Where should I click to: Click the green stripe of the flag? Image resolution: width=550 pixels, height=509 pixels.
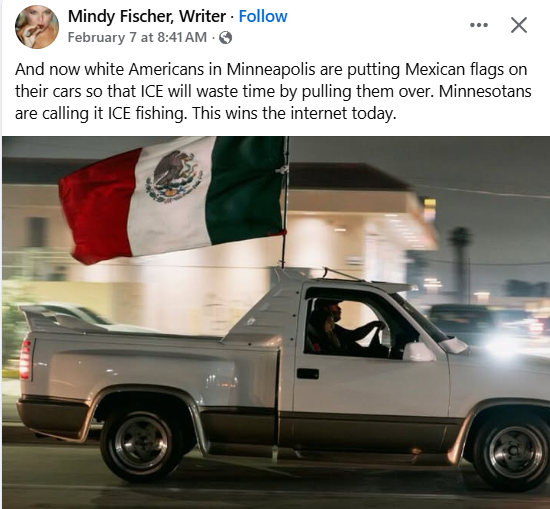click(247, 189)
